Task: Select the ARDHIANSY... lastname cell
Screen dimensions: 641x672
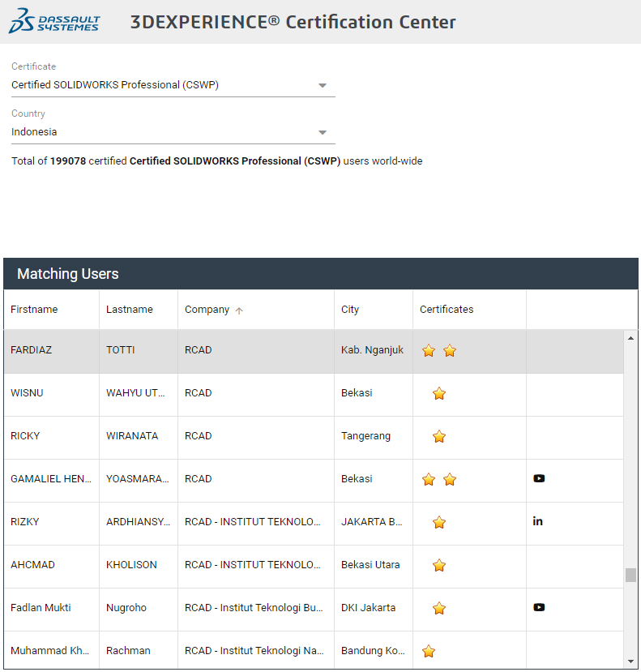Action: coord(139,522)
